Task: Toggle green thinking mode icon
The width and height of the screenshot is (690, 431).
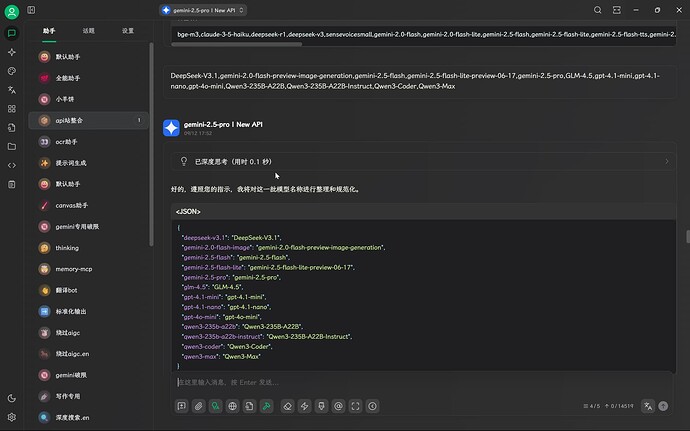Action: coord(216,406)
